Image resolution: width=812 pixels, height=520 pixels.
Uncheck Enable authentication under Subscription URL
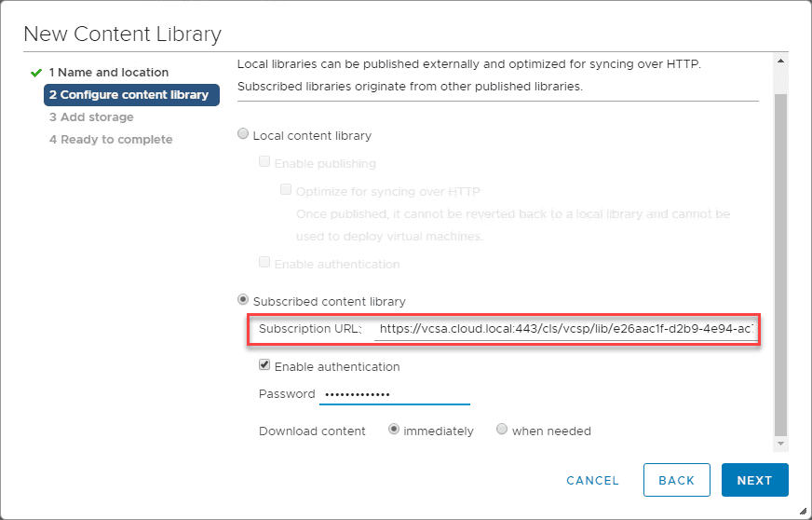click(265, 366)
